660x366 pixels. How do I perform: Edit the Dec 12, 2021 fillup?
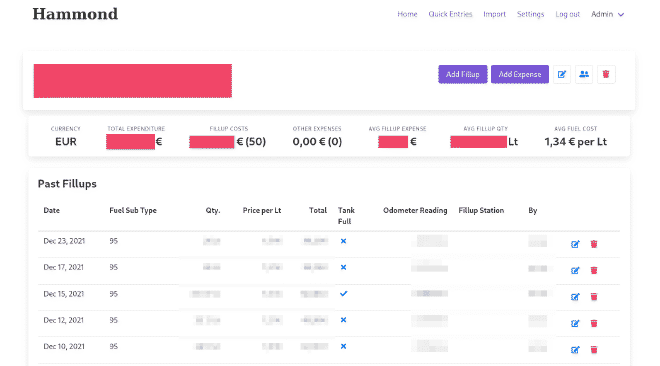pos(575,324)
